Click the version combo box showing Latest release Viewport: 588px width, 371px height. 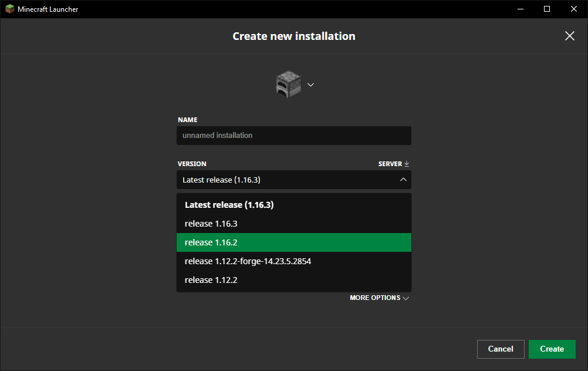coord(288,180)
